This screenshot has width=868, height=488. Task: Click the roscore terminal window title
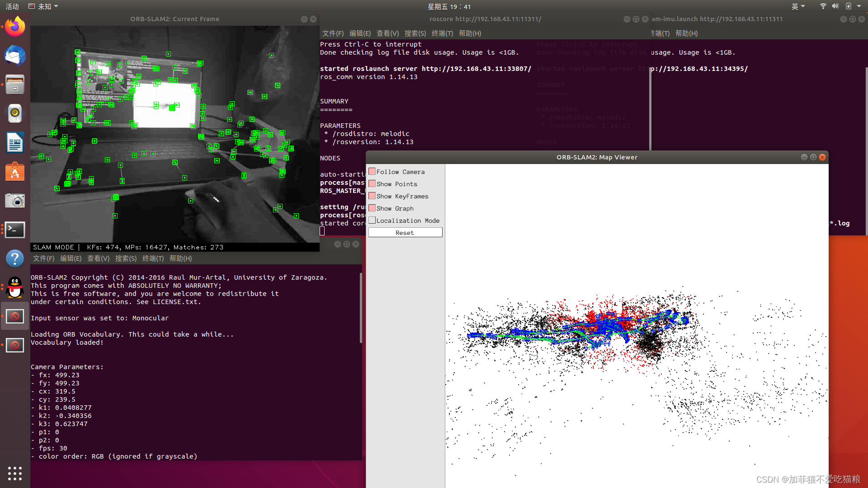tap(485, 19)
